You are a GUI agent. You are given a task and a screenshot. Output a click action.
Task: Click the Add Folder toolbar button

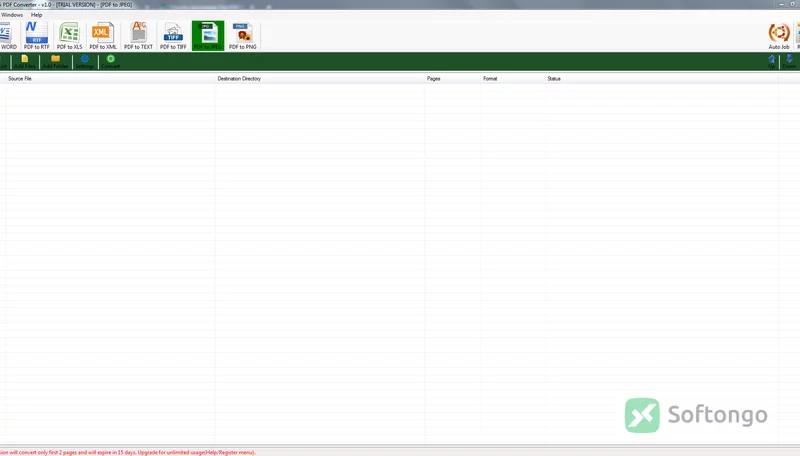[55, 62]
